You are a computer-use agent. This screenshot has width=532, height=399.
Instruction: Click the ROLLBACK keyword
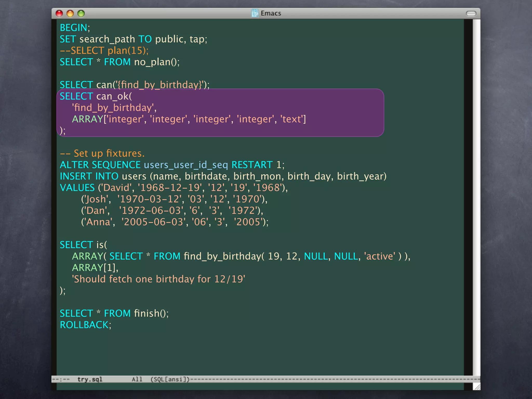(84, 325)
